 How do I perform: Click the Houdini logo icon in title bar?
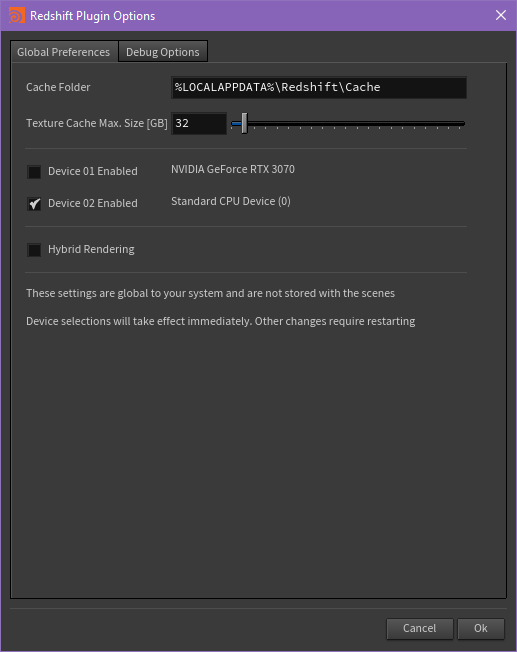[x=17, y=16]
